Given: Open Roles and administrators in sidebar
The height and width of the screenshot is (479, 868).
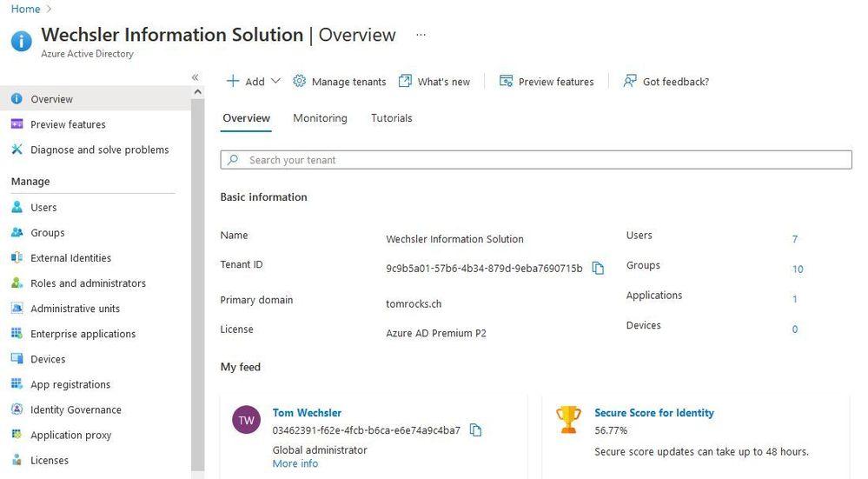Looking at the screenshot, I should tap(88, 283).
